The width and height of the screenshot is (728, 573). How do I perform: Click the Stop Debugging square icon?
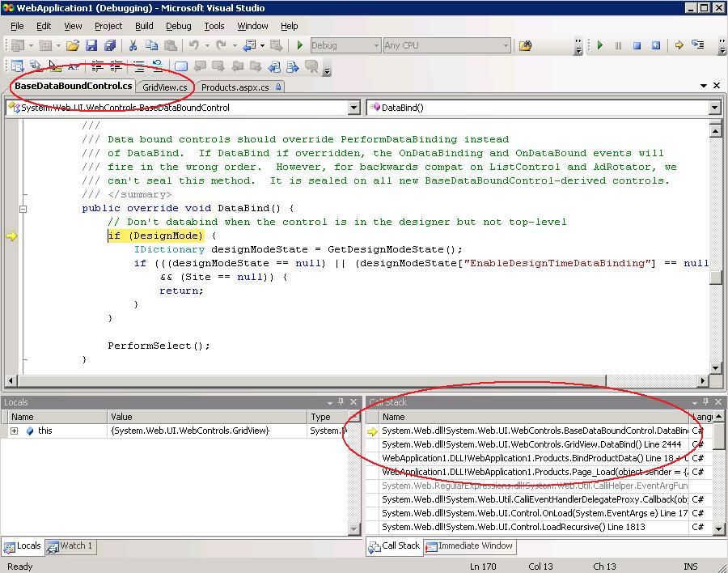click(637, 45)
